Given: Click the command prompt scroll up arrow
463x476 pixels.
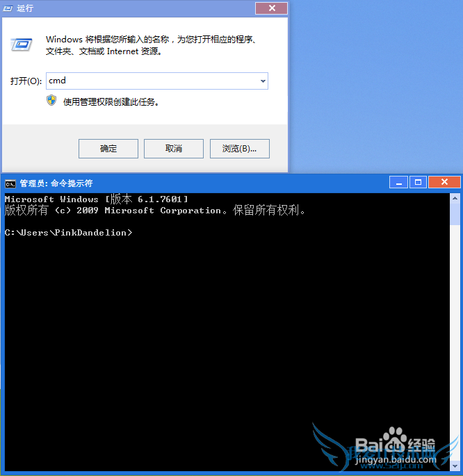Looking at the screenshot, I should pyautogui.click(x=455, y=199).
